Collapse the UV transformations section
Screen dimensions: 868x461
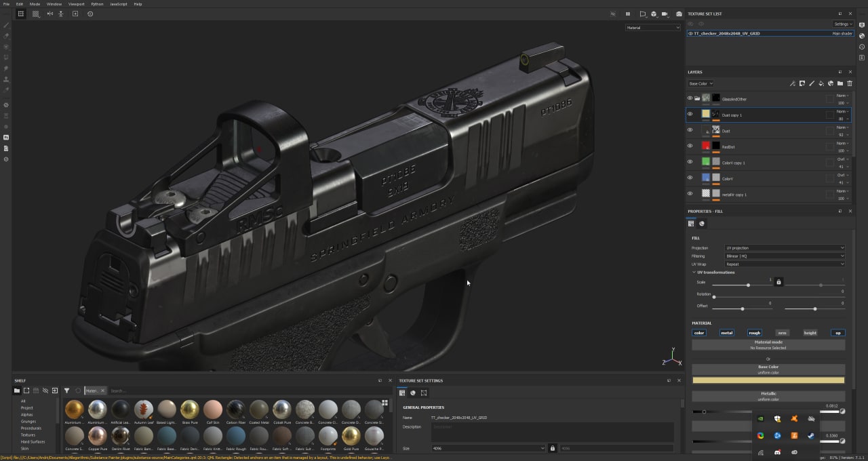tap(694, 273)
